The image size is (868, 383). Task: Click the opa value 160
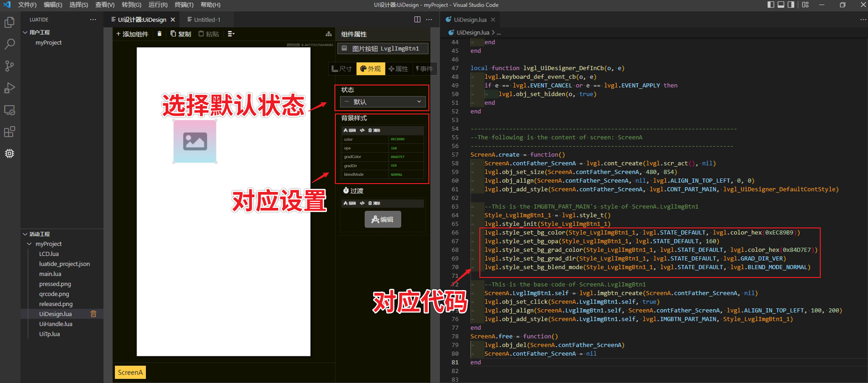point(394,148)
